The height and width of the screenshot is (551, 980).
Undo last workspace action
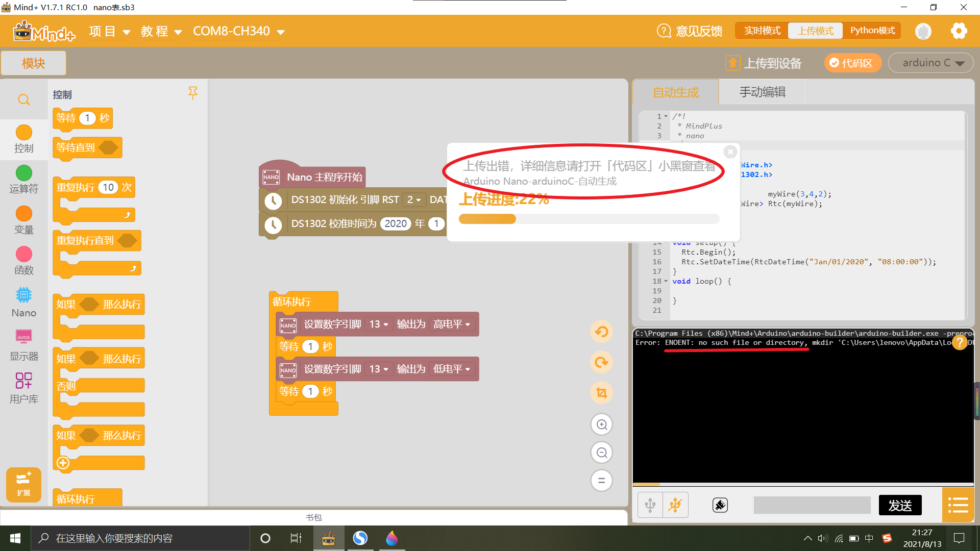click(x=602, y=332)
